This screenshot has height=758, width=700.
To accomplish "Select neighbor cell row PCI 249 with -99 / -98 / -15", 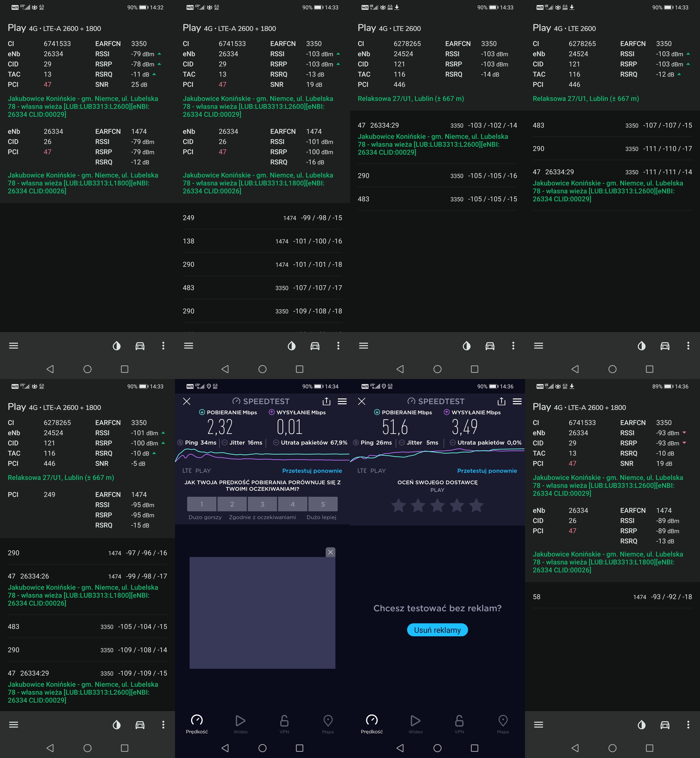I will coord(262,218).
